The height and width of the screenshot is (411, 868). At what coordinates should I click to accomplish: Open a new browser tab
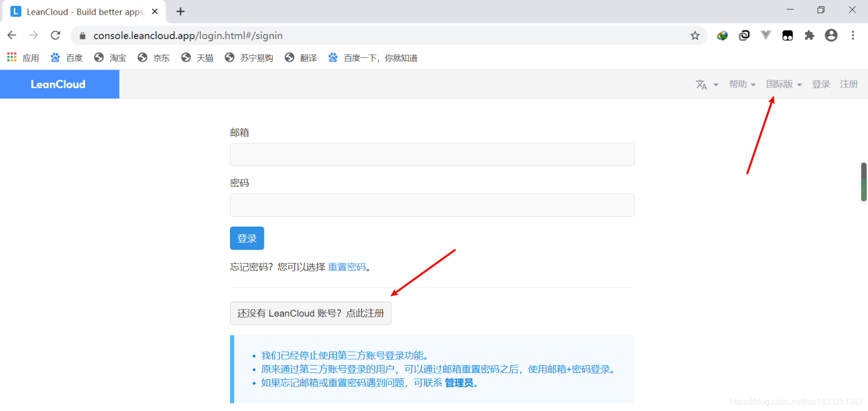(x=181, y=11)
